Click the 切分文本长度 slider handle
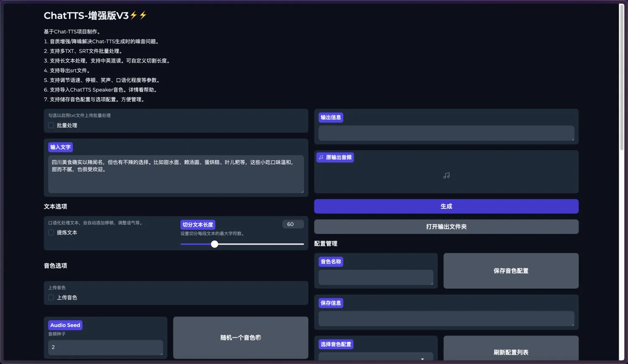This screenshot has height=364, width=628. coord(215,244)
